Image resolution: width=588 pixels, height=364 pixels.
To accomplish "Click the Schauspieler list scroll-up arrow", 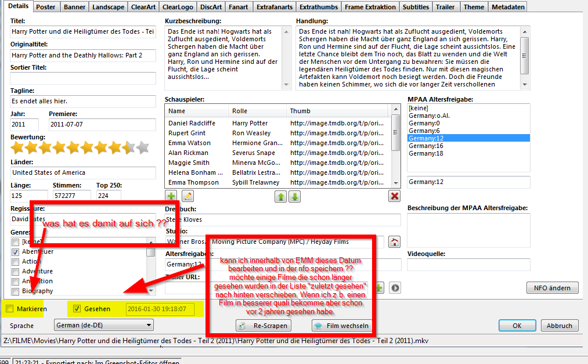I will coord(396,109).
